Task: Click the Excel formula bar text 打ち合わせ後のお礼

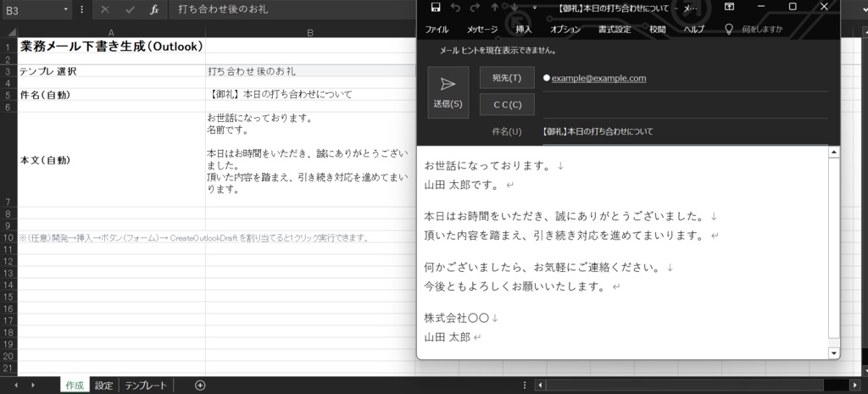Action: tap(222, 9)
